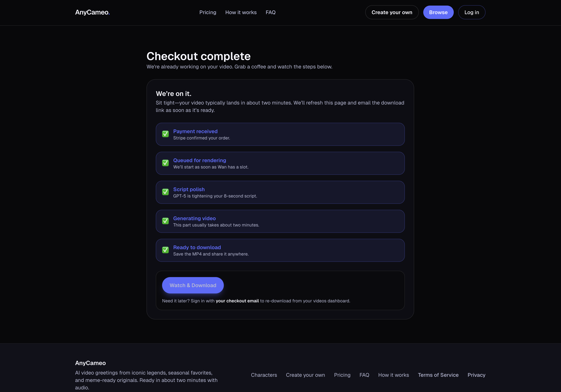Click the Queued for rendering checkmark icon
The image size is (561, 392).
[x=165, y=163]
